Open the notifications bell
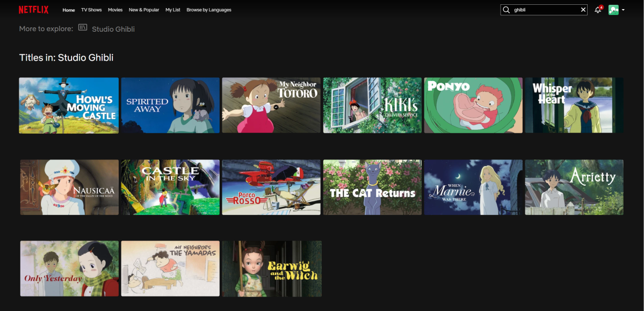The height and width of the screenshot is (311, 644). click(x=598, y=10)
